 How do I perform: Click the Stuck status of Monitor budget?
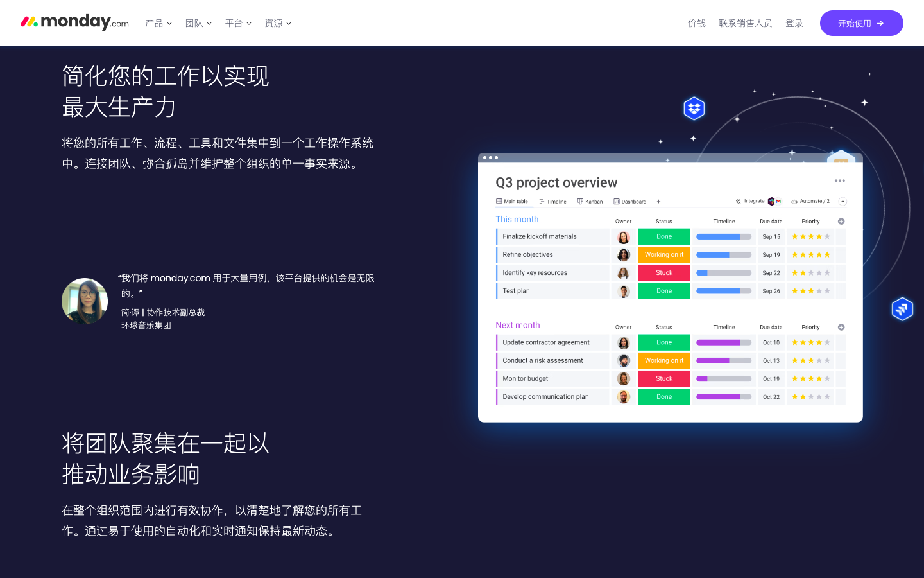663,379
